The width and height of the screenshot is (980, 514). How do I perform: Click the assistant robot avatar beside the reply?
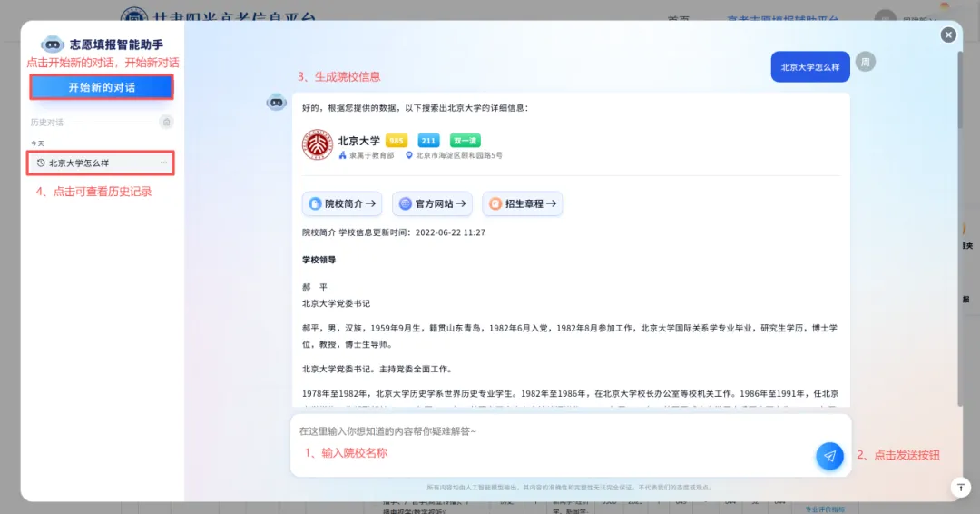pos(276,102)
